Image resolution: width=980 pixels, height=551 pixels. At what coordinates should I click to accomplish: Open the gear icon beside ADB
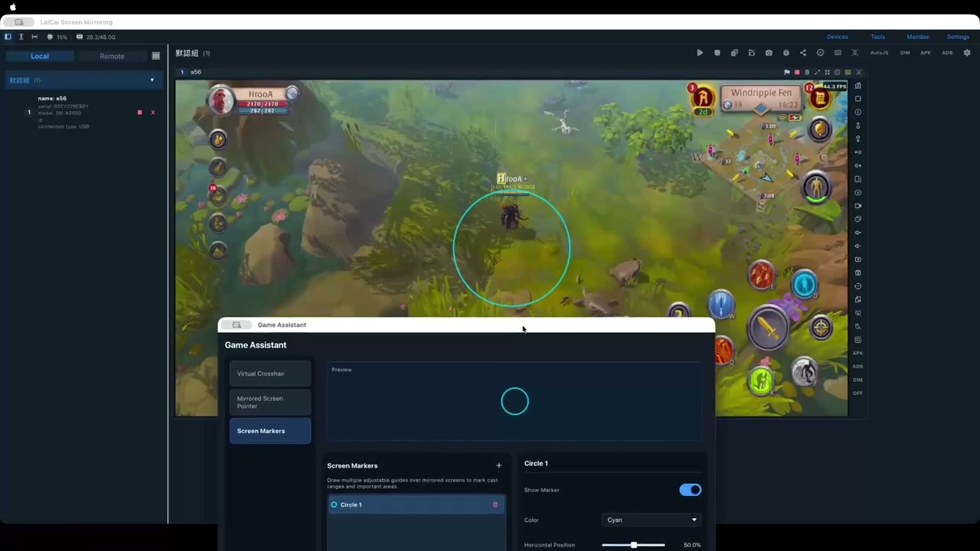(967, 53)
